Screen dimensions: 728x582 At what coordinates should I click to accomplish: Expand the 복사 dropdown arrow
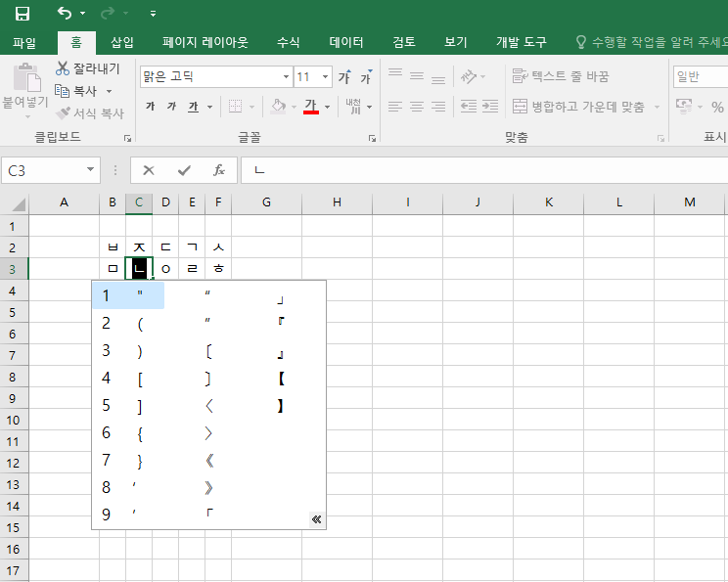point(110,91)
